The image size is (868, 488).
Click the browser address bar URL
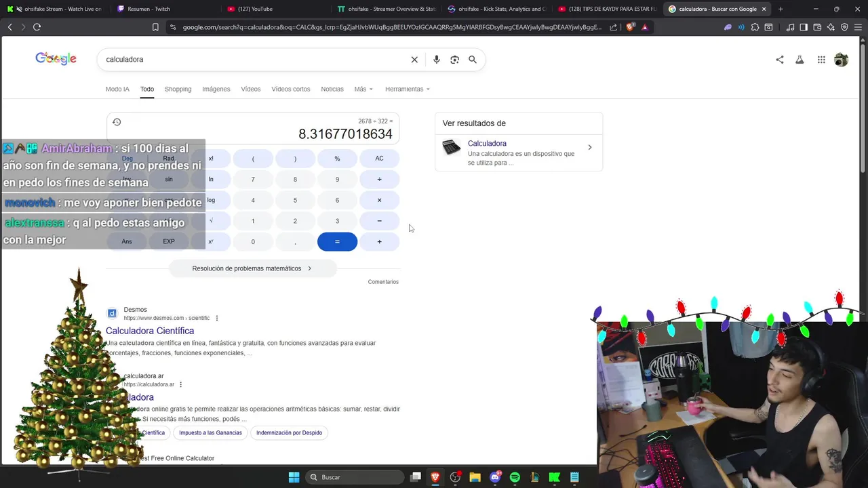pyautogui.click(x=392, y=27)
